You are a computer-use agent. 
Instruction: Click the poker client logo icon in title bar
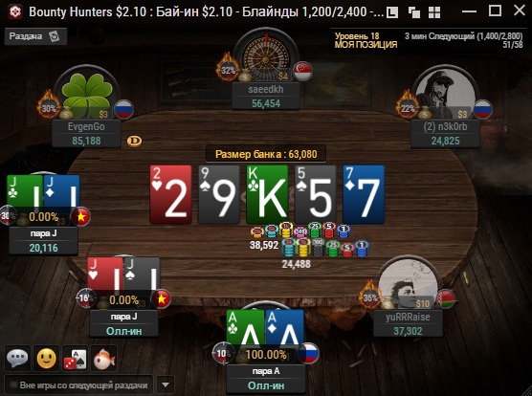[x=15, y=11]
